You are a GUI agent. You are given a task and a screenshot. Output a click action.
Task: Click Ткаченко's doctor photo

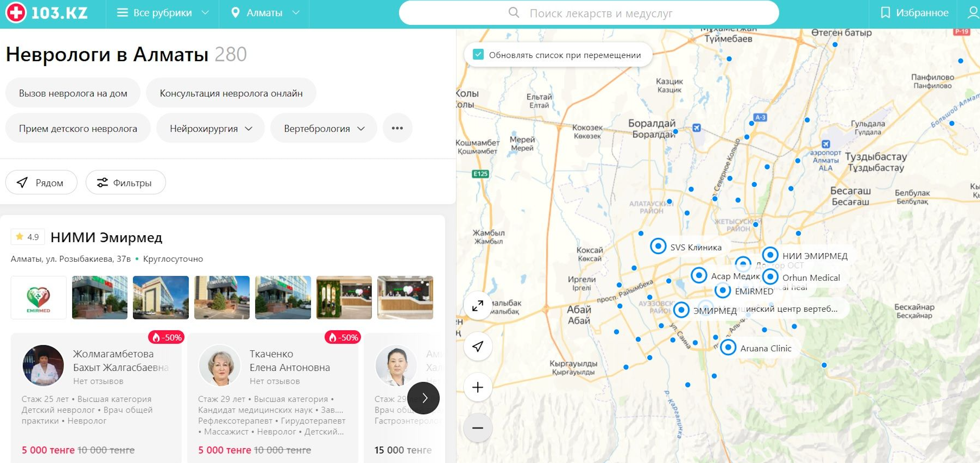(x=220, y=366)
